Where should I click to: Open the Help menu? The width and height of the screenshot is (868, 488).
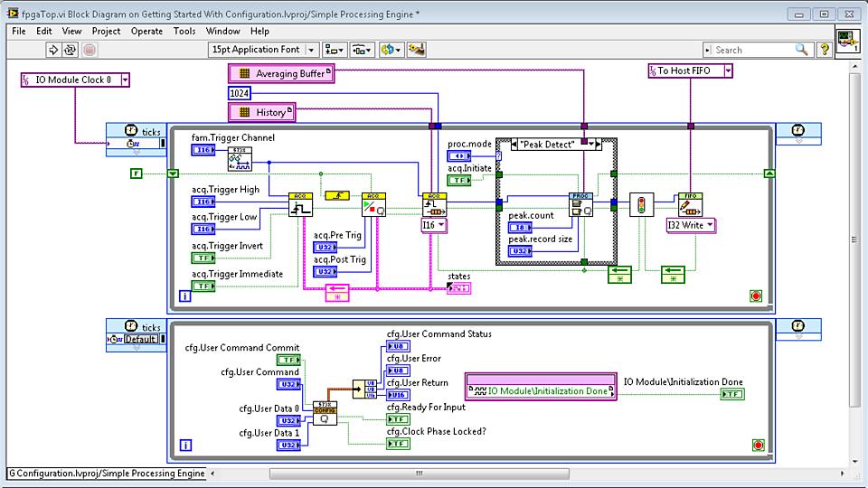coord(259,31)
